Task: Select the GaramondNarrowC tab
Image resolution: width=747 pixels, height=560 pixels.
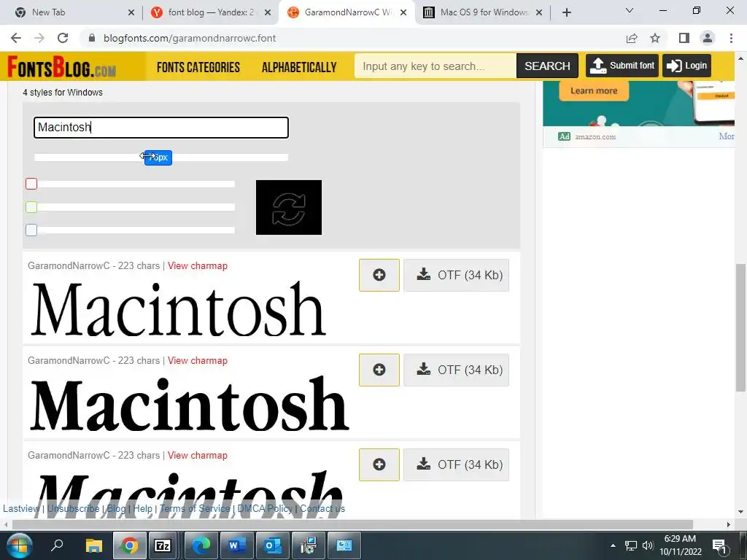Action: click(x=347, y=12)
